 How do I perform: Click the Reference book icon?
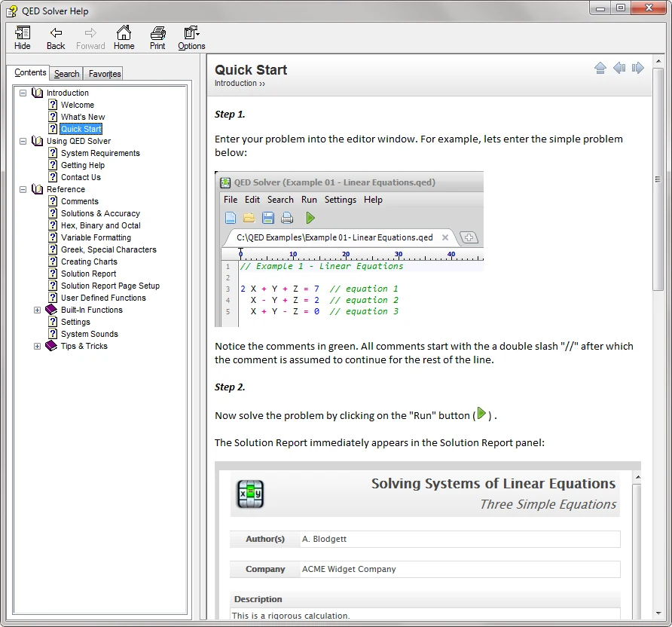click(38, 189)
